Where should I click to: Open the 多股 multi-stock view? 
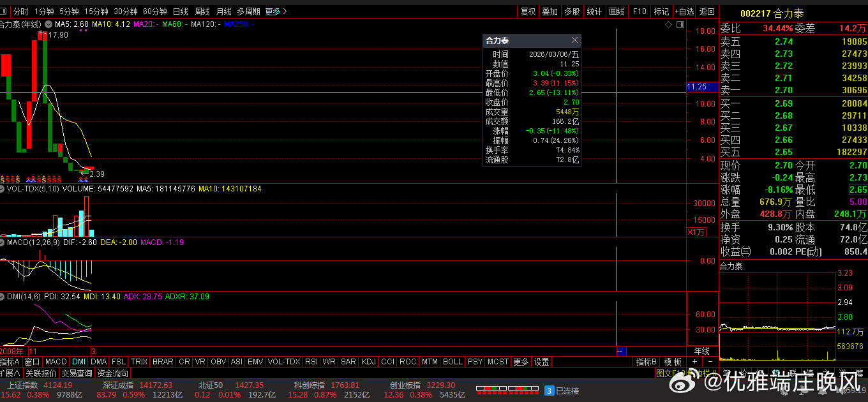pos(571,11)
